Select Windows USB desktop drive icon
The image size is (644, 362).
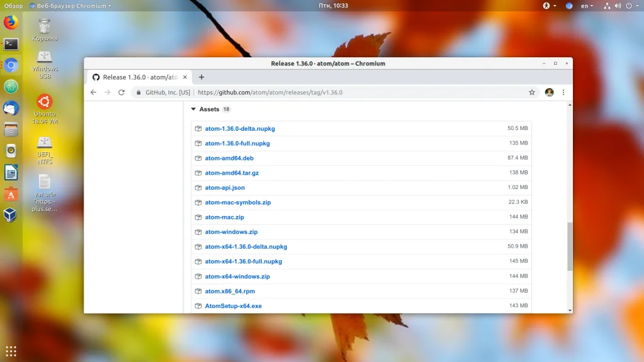coord(45,65)
